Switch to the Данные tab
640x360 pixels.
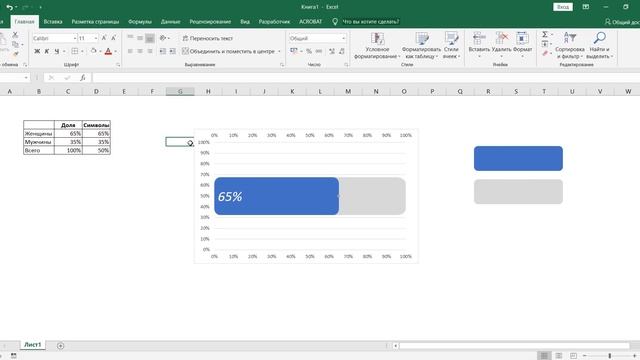click(170, 22)
